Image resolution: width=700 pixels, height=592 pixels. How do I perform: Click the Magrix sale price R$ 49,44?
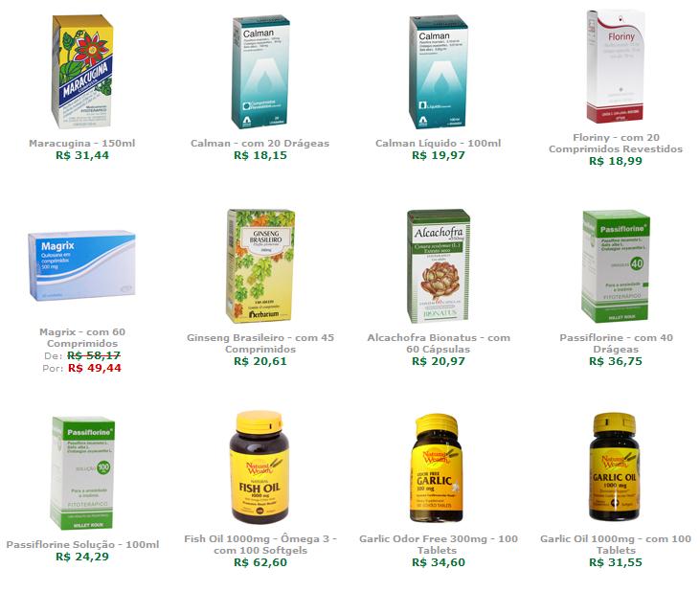tap(95, 368)
